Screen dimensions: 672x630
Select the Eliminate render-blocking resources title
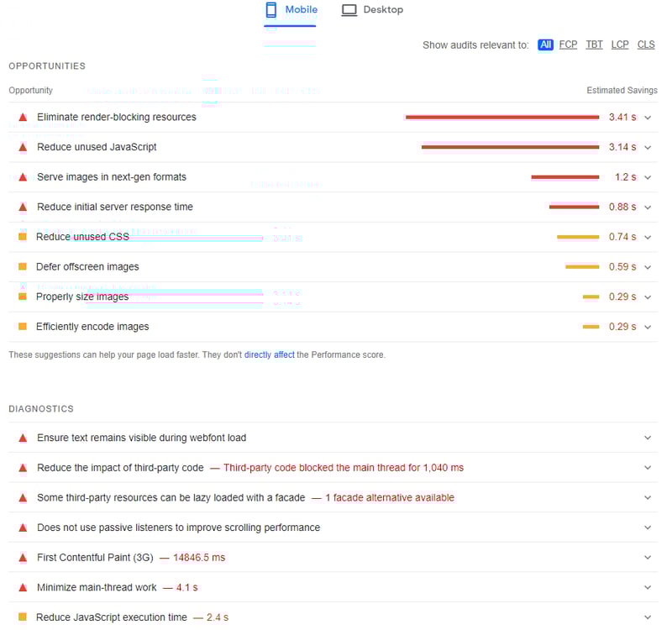click(117, 117)
